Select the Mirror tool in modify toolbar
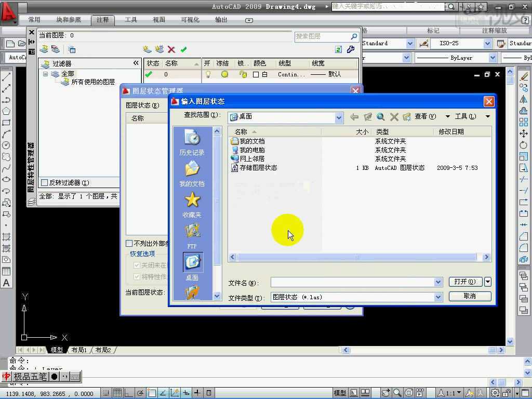The height and width of the screenshot is (399, 532). pyautogui.click(x=524, y=99)
